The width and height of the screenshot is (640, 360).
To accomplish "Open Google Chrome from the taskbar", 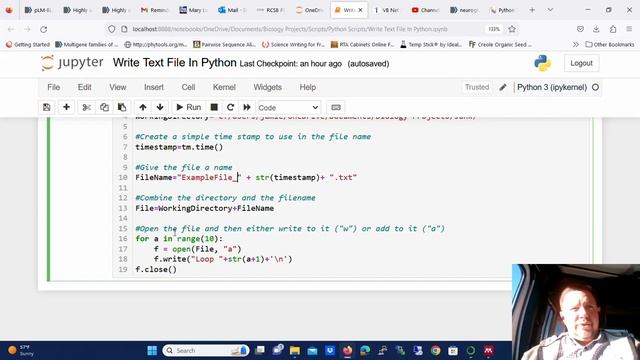I will (x=436, y=351).
